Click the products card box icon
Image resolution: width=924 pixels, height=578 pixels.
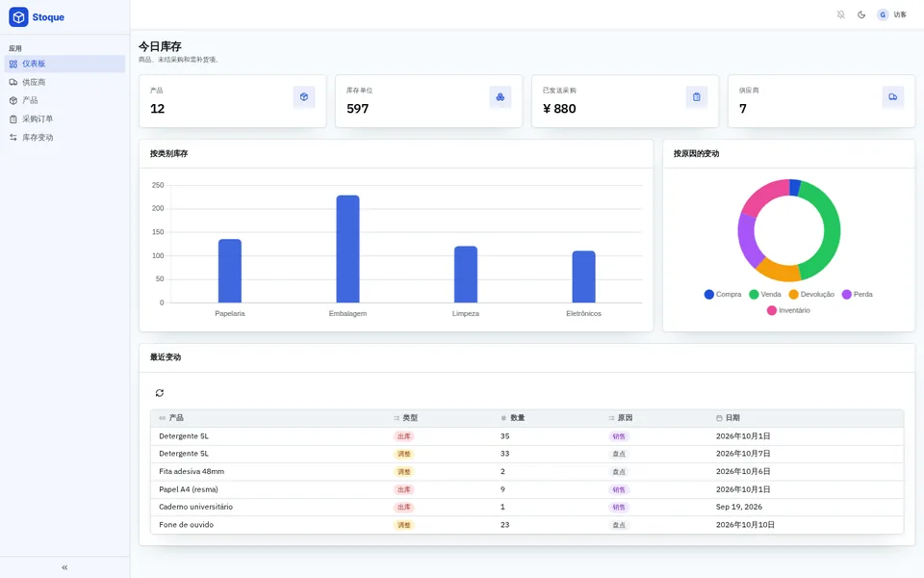(x=304, y=96)
